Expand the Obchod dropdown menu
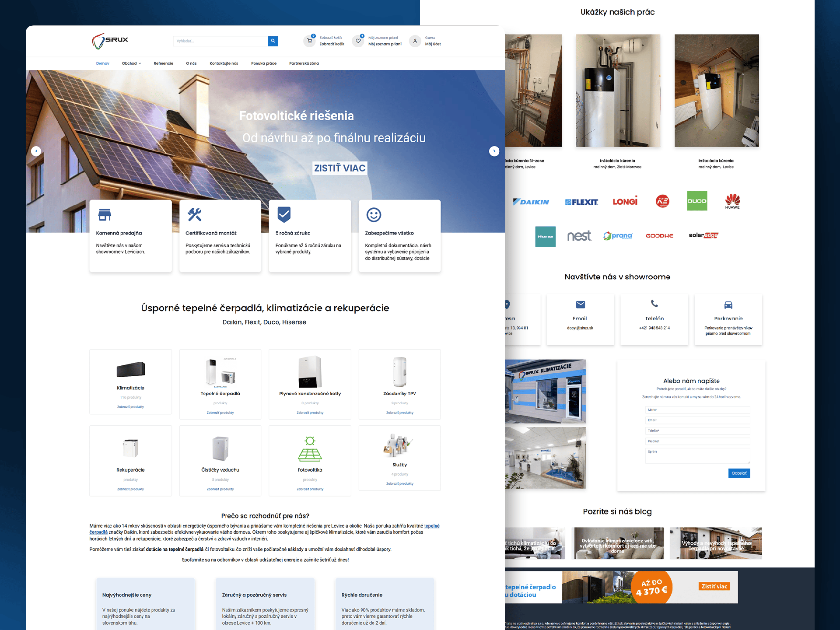The height and width of the screenshot is (630, 840). point(131,63)
